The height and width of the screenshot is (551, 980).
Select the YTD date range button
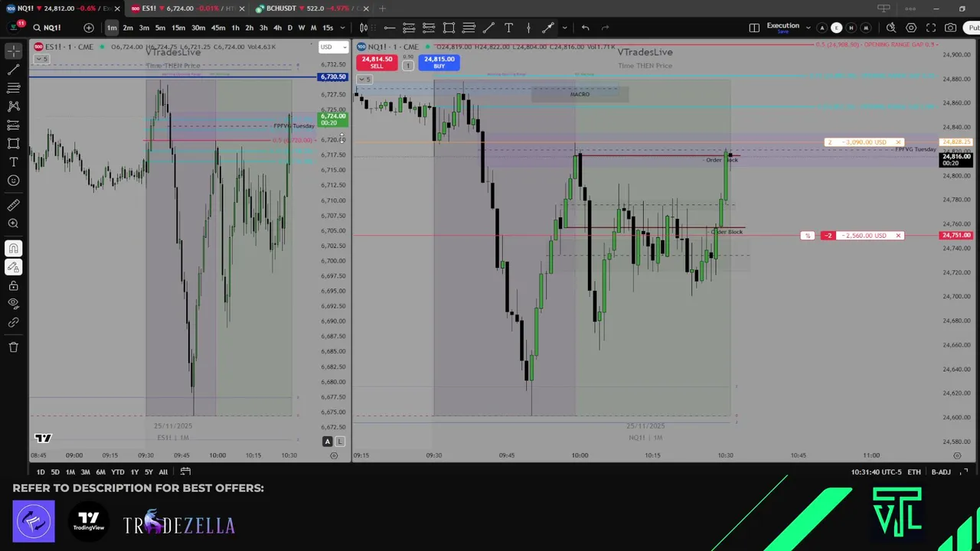[x=117, y=472]
